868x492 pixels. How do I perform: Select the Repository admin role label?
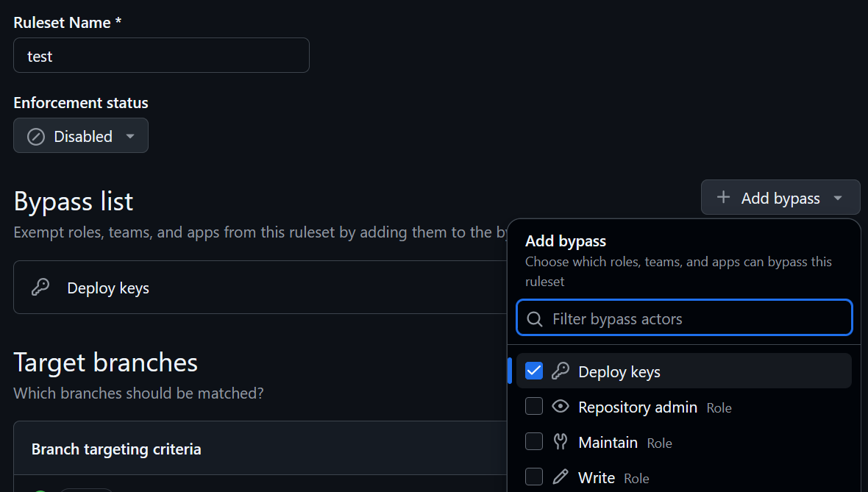click(x=637, y=407)
